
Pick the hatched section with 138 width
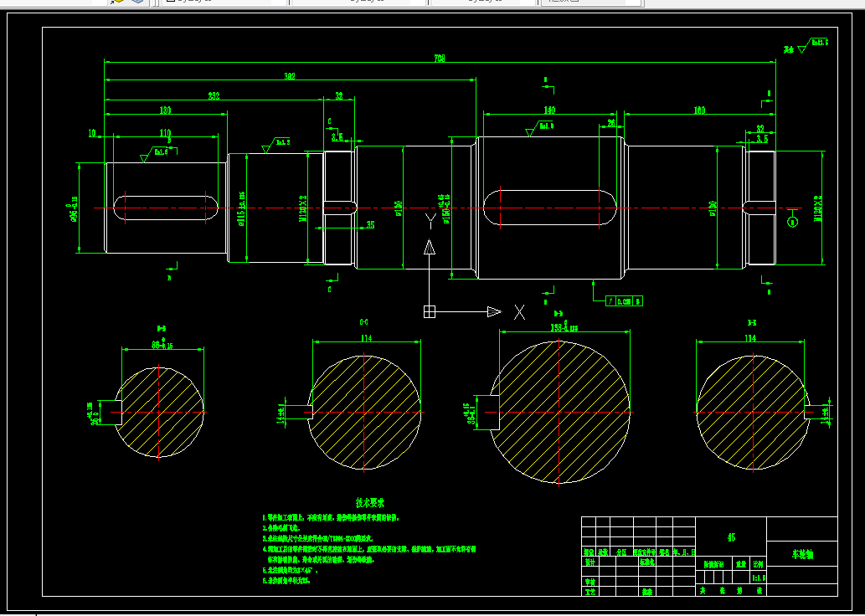point(559,412)
